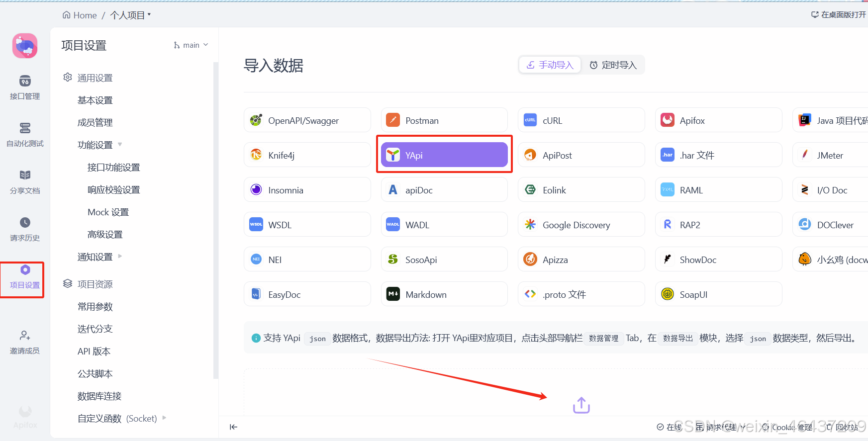Image resolution: width=868 pixels, height=441 pixels.
Task: Select the WADL import format
Action: [x=445, y=225]
